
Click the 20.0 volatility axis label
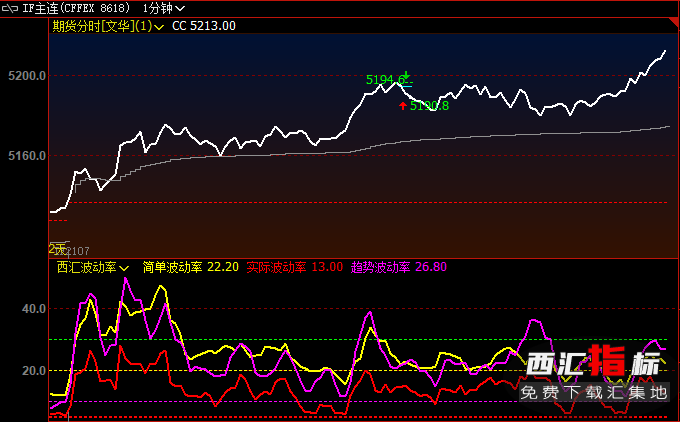(x=35, y=371)
